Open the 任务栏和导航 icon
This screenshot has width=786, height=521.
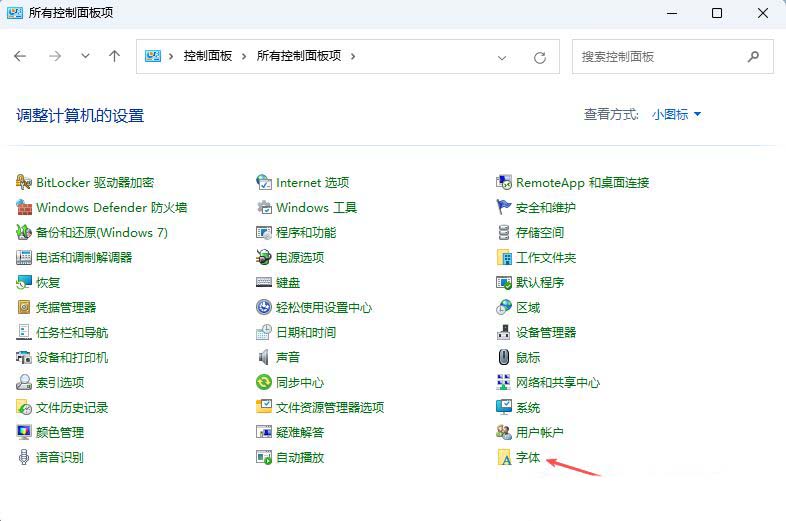click(x=24, y=332)
